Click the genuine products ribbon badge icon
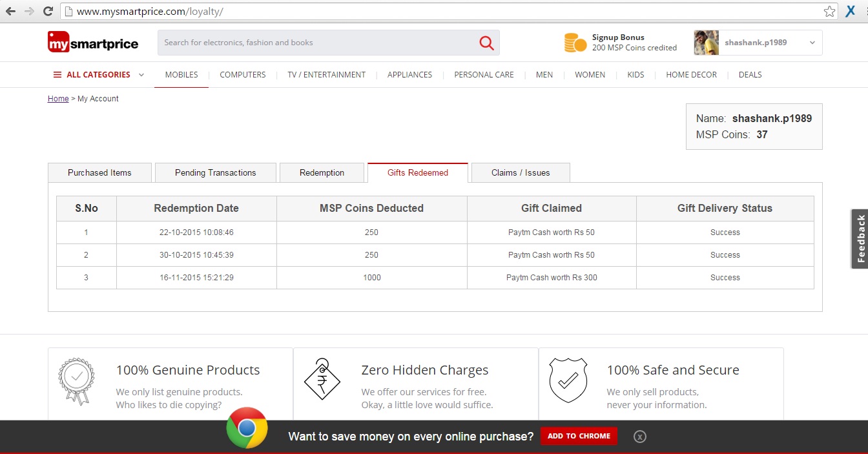 76,381
